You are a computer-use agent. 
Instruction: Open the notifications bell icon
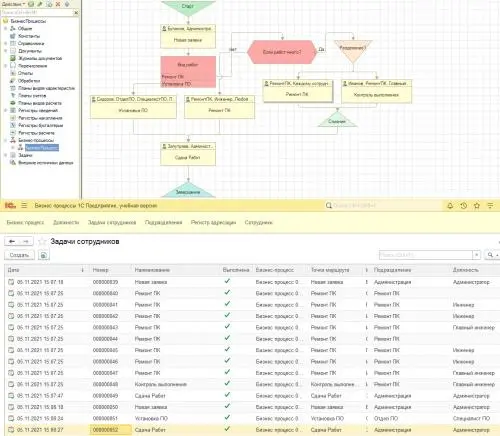(450, 206)
